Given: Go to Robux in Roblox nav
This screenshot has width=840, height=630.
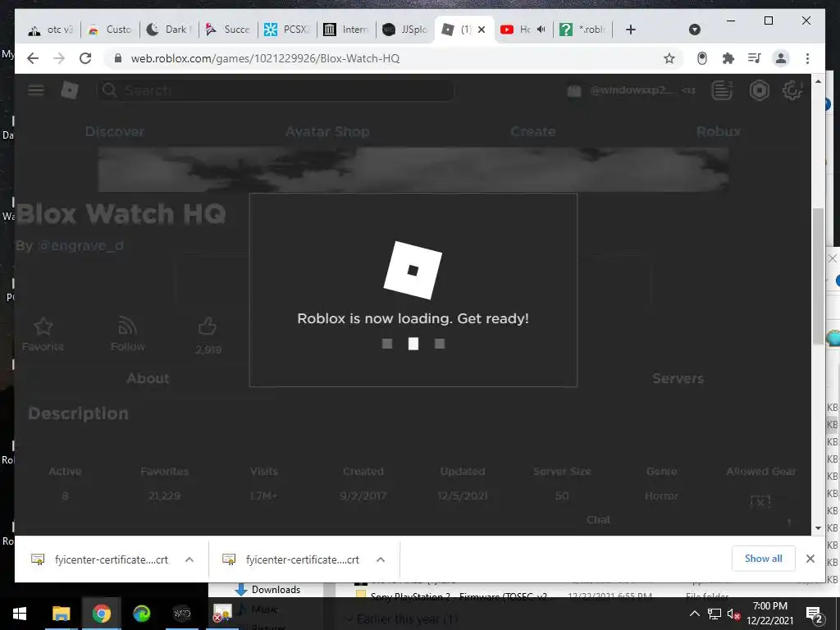Looking at the screenshot, I should point(719,131).
